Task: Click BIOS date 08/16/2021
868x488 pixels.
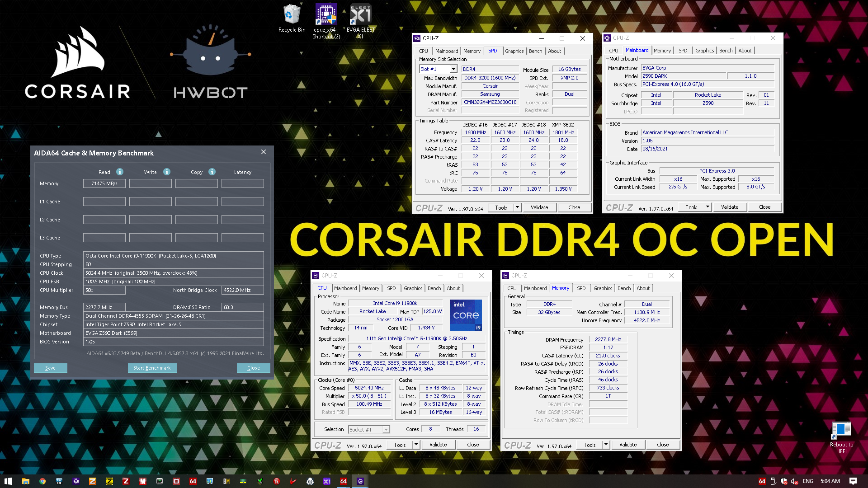Action: [x=708, y=149]
